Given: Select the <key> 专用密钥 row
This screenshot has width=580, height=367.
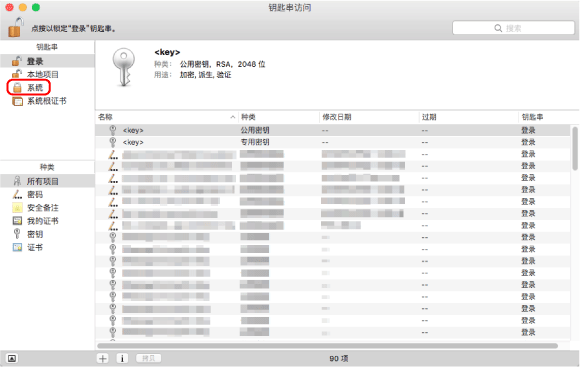Looking at the screenshot, I should (x=333, y=142).
